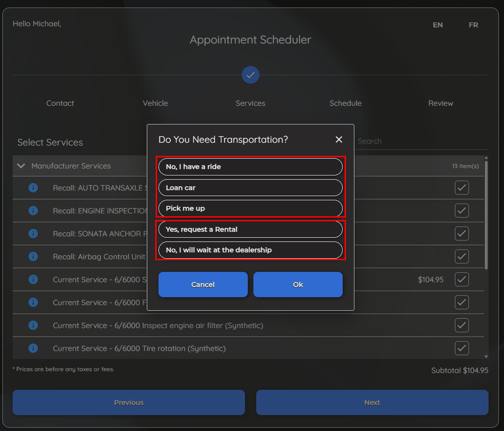Click info icon beside Recall: AUTO TRANSAXLE
The image size is (504, 431).
click(x=33, y=188)
